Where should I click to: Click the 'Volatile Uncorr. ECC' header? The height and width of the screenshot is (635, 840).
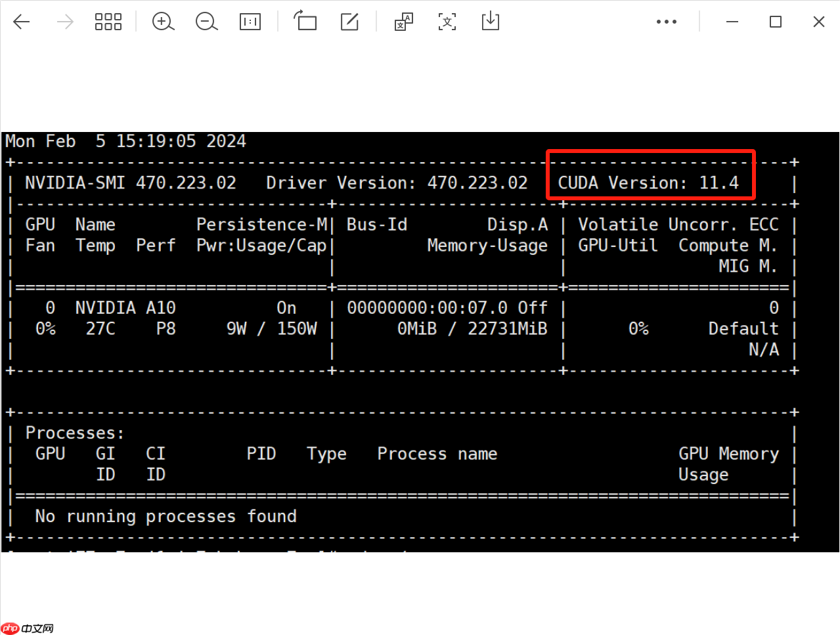pos(678,225)
